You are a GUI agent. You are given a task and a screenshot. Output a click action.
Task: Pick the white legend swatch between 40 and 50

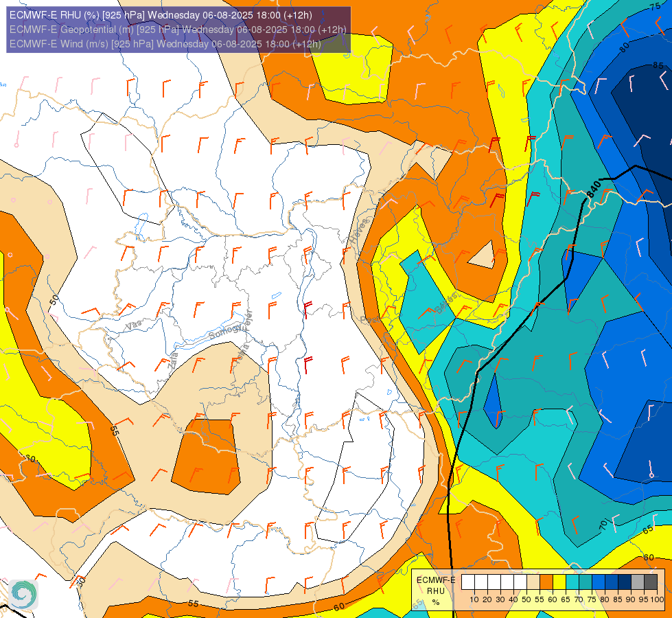click(x=520, y=582)
